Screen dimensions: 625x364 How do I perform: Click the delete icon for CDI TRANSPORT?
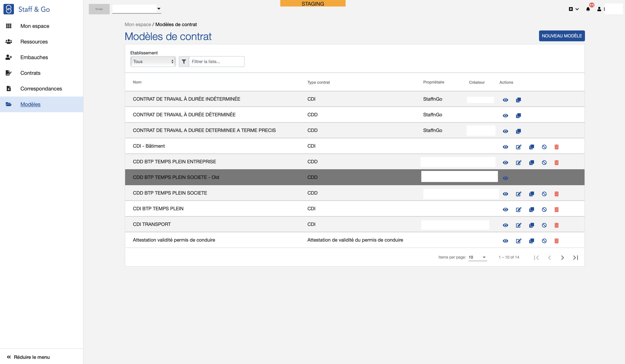click(x=556, y=225)
